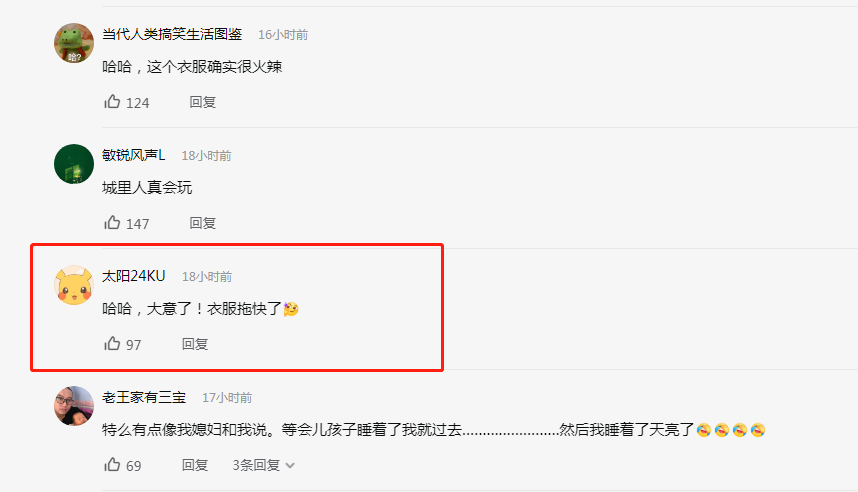Open the green frog avatar profile
Viewport: 858px width, 492px height.
pyautogui.click(x=74, y=43)
